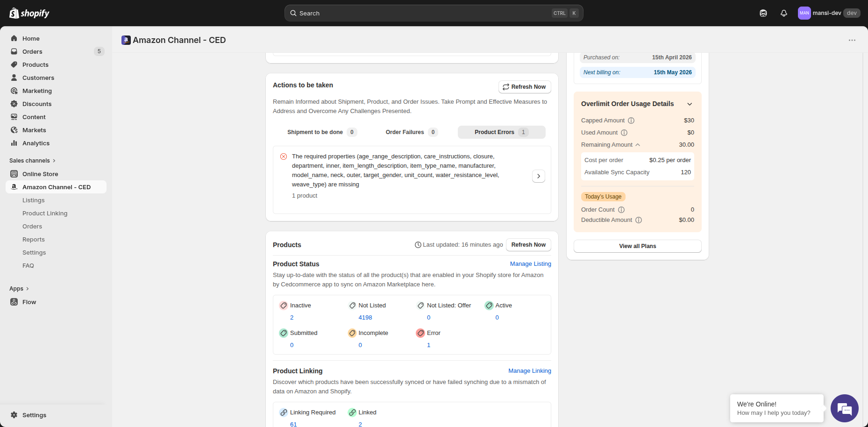
Task: Select the Product Errors tab
Action: [502, 132]
